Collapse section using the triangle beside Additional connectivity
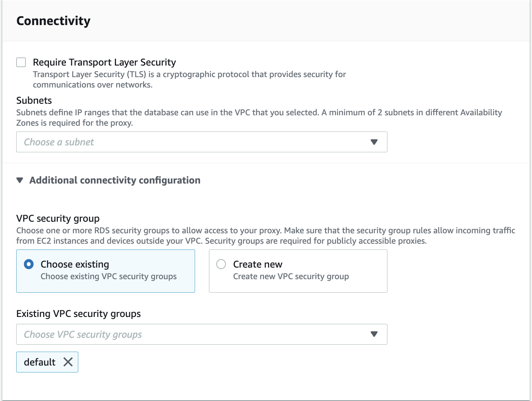The width and height of the screenshot is (532, 401). [x=20, y=180]
